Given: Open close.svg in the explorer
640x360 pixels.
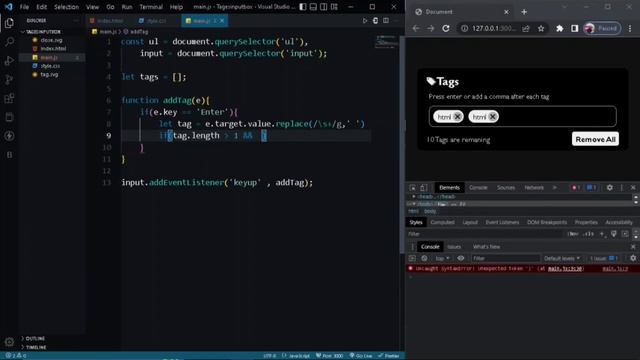Looking at the screenshot, I should click(51, 40).
